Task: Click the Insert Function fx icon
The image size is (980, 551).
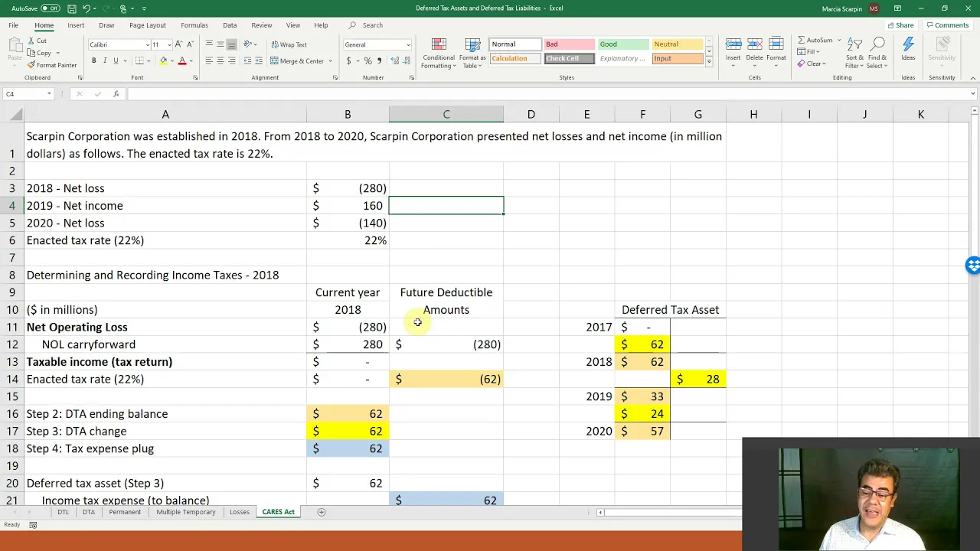Action: pyautogui.click(x=116, y=93)
